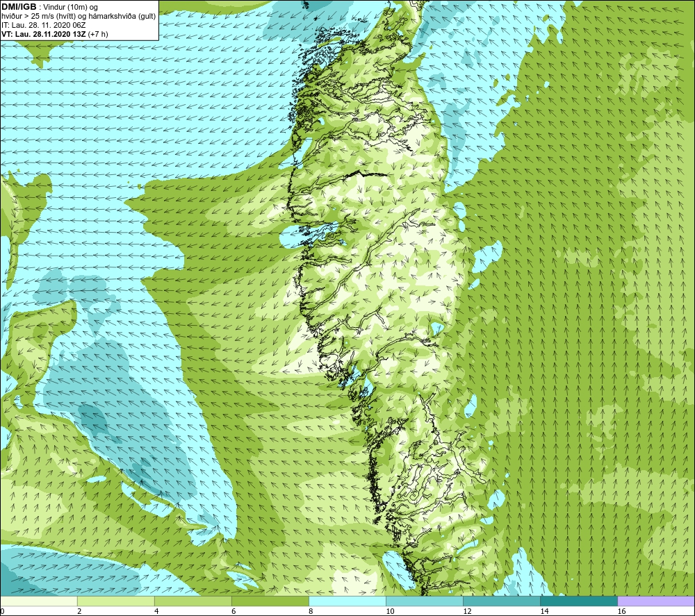Click the DMI/IGB title text

pos(19,7)
